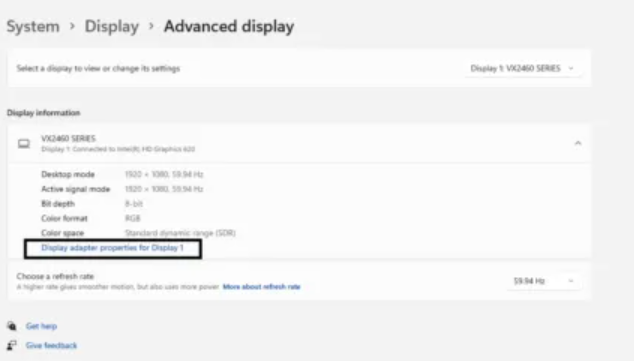Click Select a display to view text
The image size is (634, 361).
[x=98, y=68]
